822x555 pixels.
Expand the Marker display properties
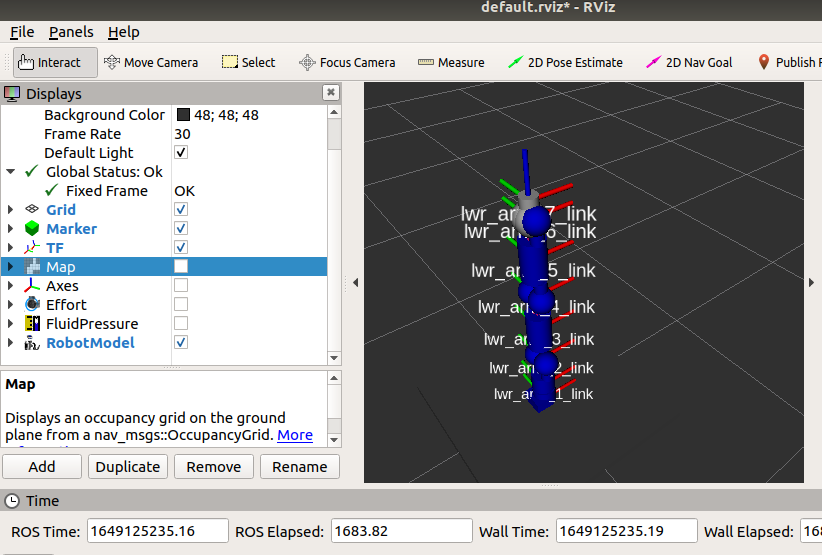pos(10,228)
